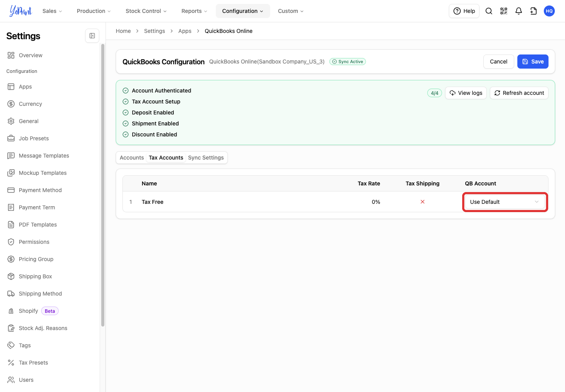Open the notifications bell
Viewport: 565px width, 392px height.
point(519,11)
